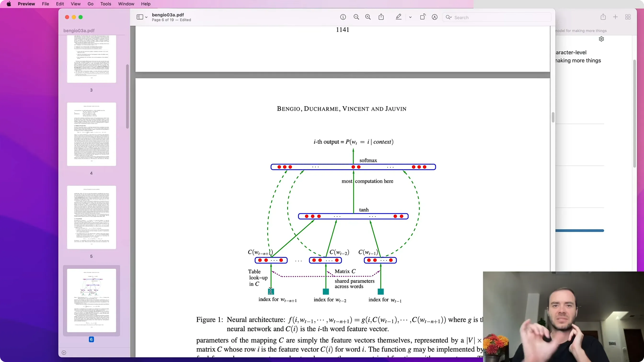Zoom out the PDF view
Image resolution: width=644 pixels, height=362 pixels.
pyautogui.click(x=356, y=17)
